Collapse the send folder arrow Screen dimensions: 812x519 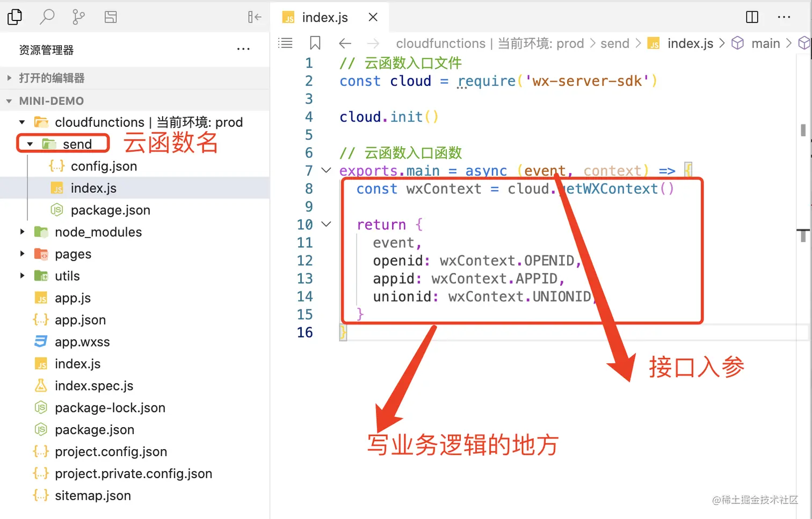pyautogui.click(x=30, y=144)
